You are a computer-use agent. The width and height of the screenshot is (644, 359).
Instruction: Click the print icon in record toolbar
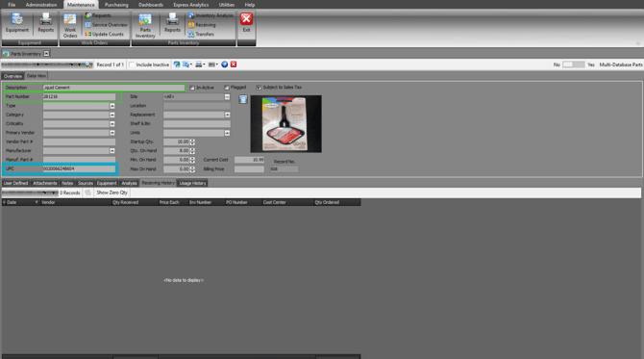199,64
